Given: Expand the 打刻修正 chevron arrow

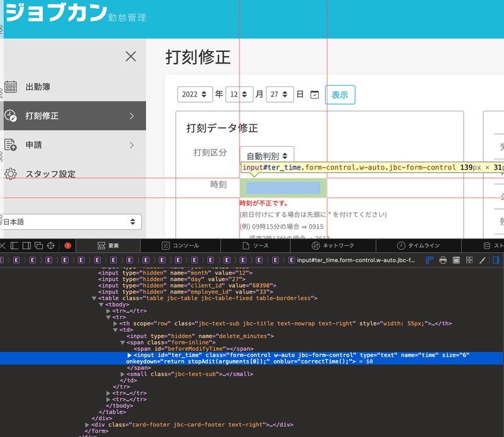Looking at the screenshot, I should click(x=132, y=116).
